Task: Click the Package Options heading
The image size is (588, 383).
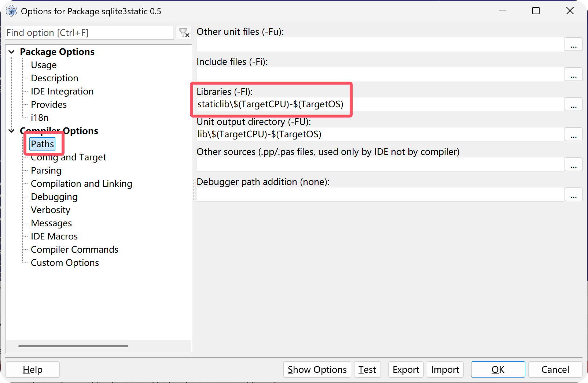Action: point(57,52)
